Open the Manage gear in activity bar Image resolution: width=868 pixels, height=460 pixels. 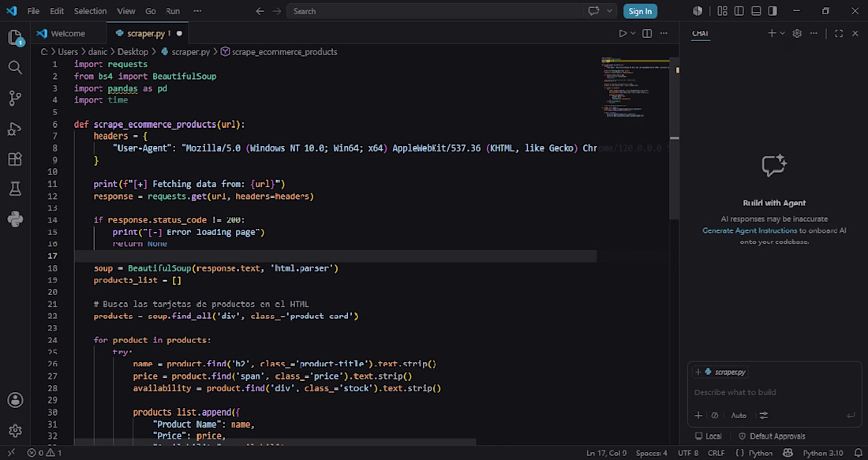pos(15,430)
